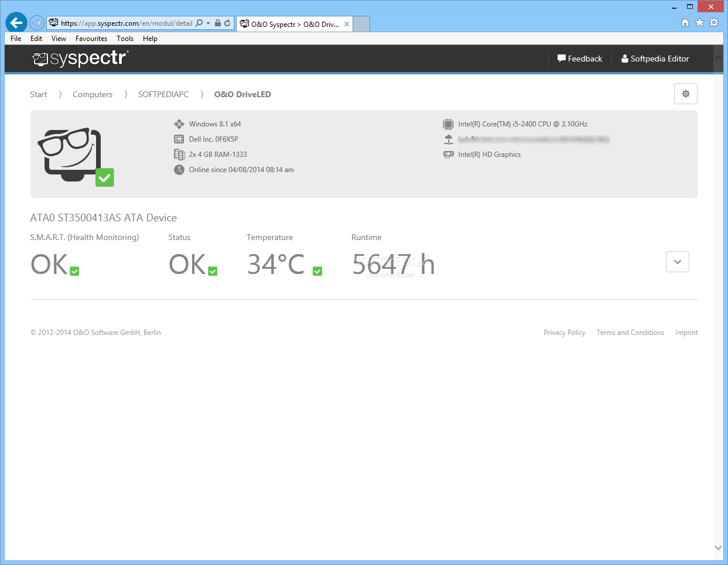Close the O&O Syspectr browser tab
Image resolution: width=728 pixels, height=565 pixels.
(x=347, y=24)
